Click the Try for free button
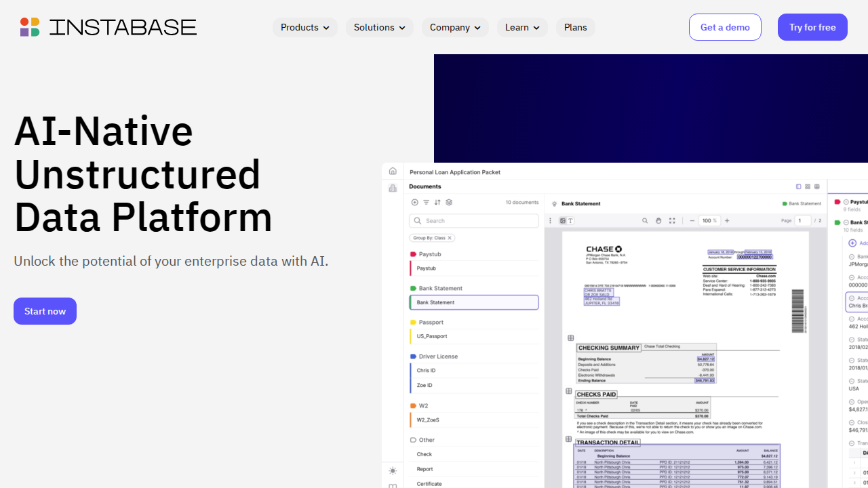The image size is (868, 488). (x=812, y=27)
